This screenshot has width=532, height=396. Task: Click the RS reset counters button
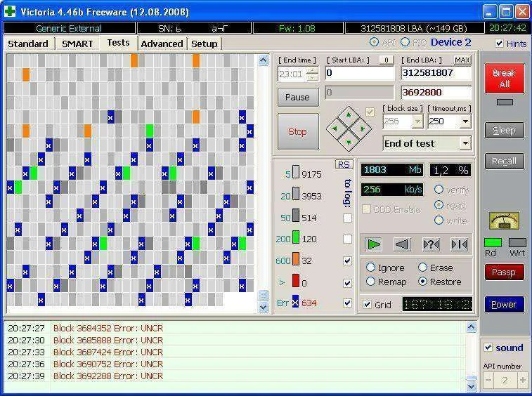click(344, 165)
